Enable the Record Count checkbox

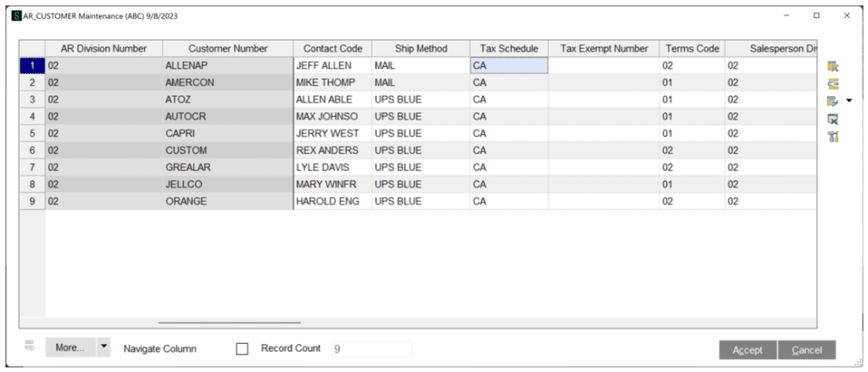[x=242, y=348]
